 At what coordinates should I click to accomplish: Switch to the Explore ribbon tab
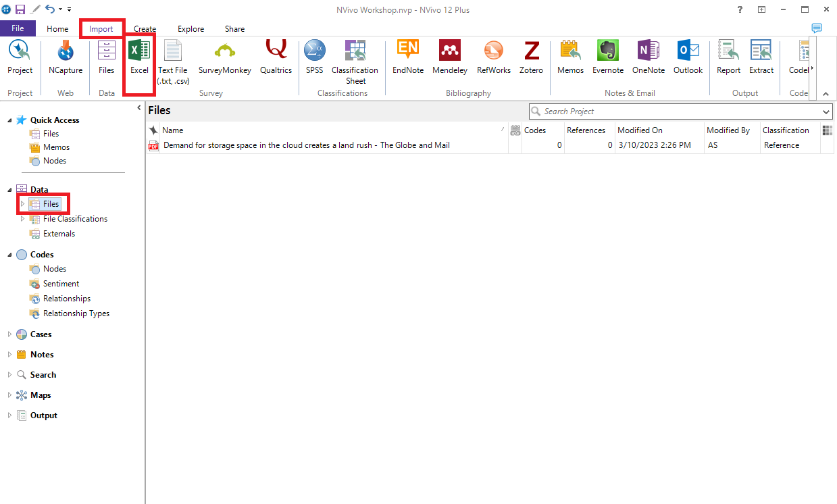point(190,29)
